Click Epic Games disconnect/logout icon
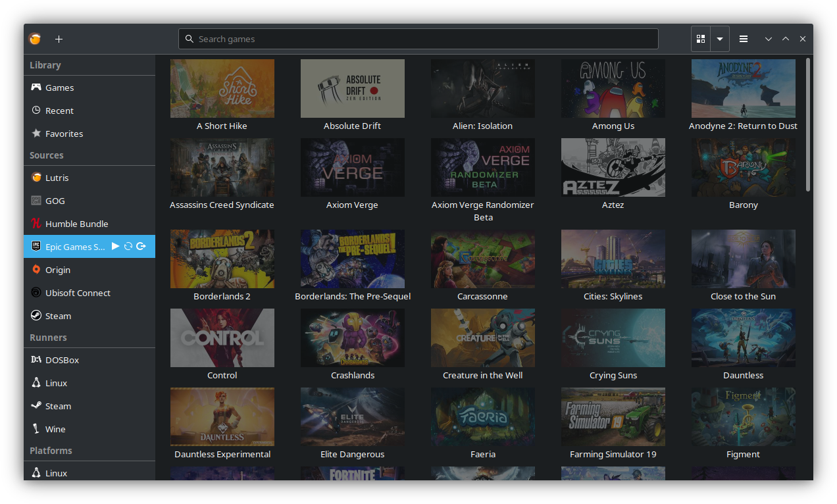The height and width of the screenshot is (504, 837). tap(141, 247)
